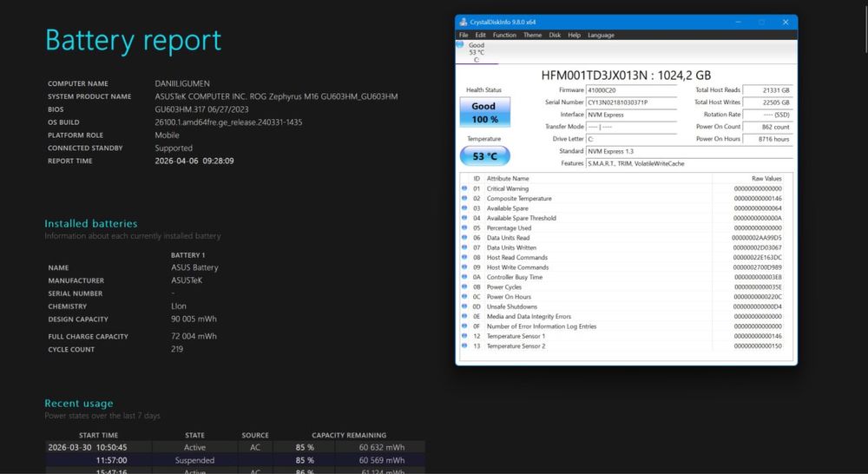Image resolution: width=868 pixels, height=474 pixels.
Task: Select the Critical Warning attribute name
Action: [508, 188]
